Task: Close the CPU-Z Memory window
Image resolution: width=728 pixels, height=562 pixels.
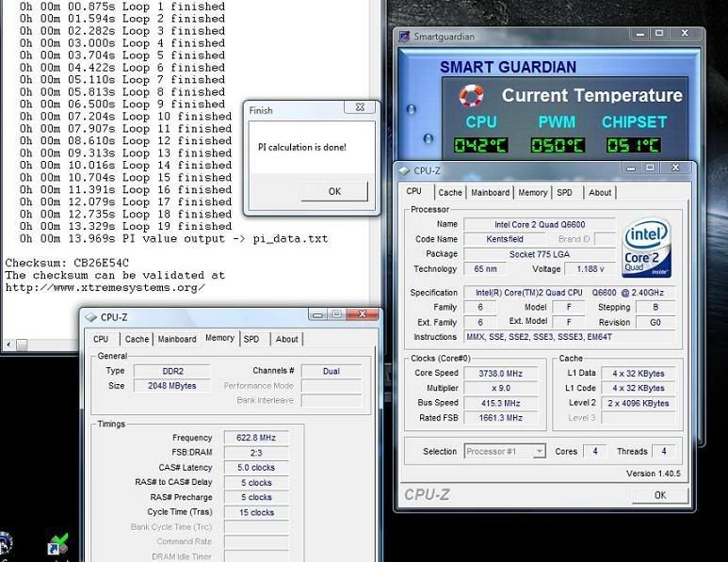Action: pyautogui.click(x=363, y=314)
